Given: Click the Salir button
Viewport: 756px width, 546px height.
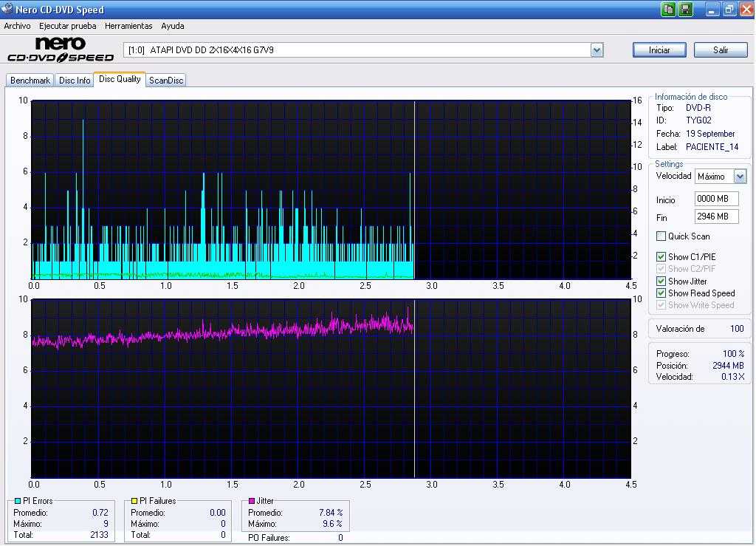Looking at the screenshot, I should (721, 50).
